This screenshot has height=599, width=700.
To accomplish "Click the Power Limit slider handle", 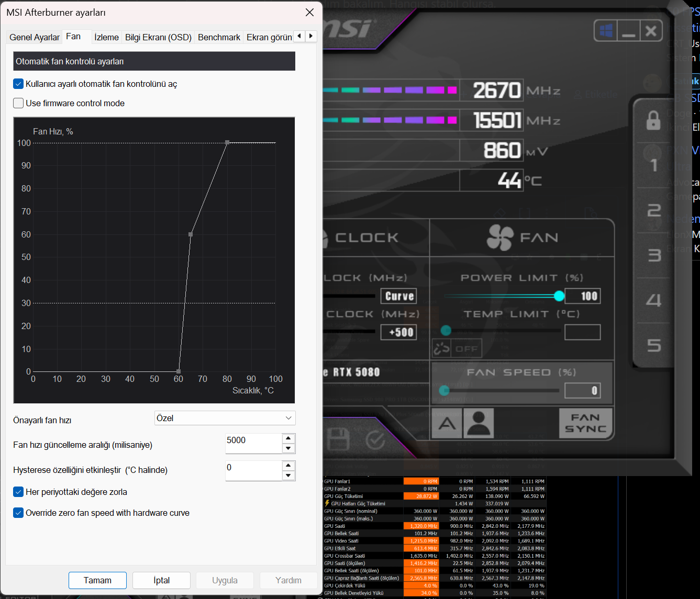I will 559,296.
